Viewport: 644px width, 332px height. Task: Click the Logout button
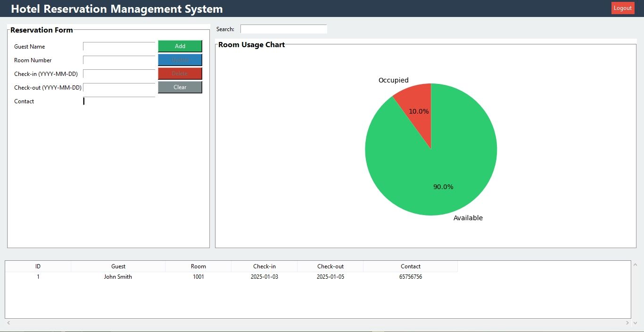point(622,8)
